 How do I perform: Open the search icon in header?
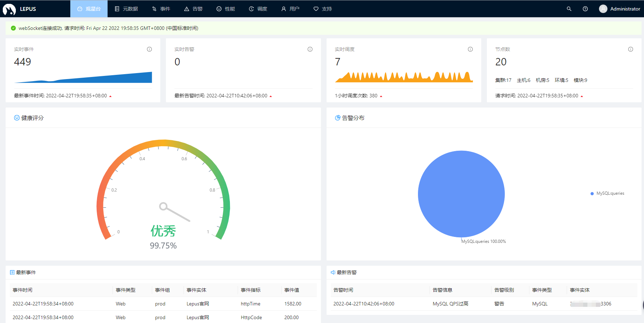[569, 9]
